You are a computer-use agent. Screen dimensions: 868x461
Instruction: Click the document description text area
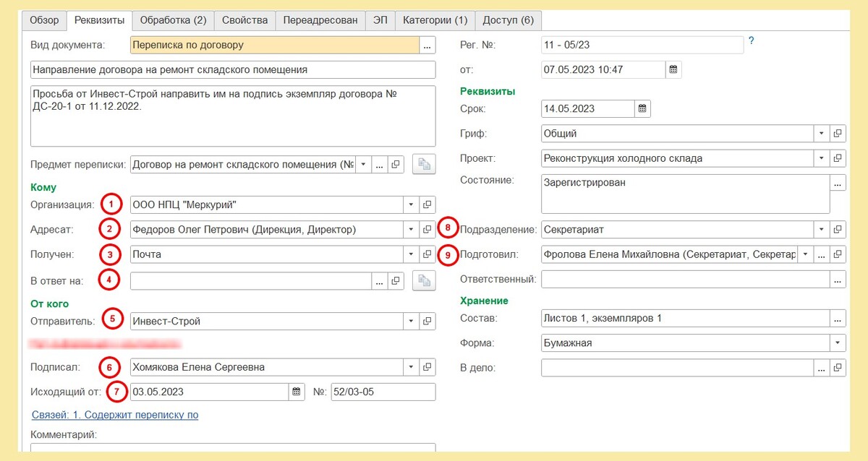(x=232, y=116)
